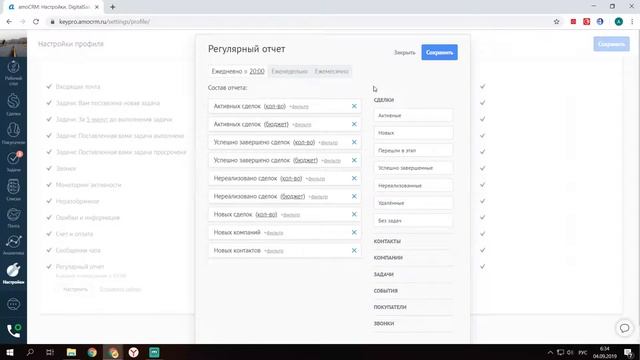This screenshot has height=360, width=640.
Task: Toggle checkbox for Неразобранное
Action: tap(49, 201)
